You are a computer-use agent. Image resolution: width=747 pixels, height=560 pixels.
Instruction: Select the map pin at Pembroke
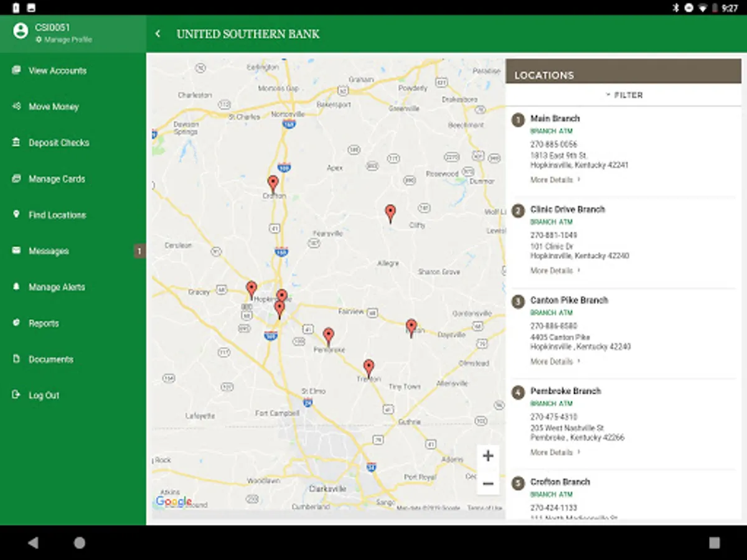[329, 337]
